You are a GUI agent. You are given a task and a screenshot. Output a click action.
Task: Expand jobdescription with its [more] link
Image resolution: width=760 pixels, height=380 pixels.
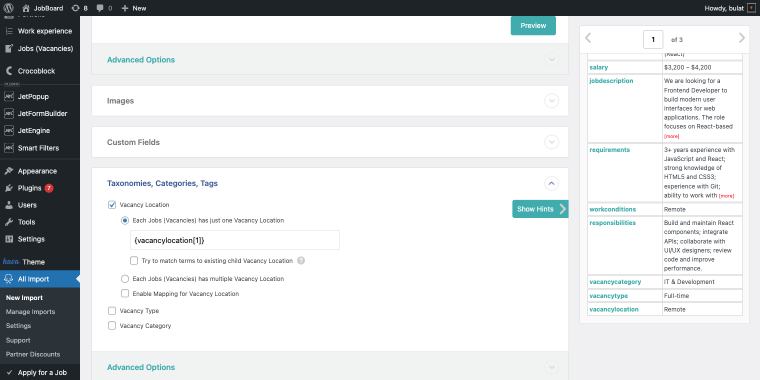point(671,136)
